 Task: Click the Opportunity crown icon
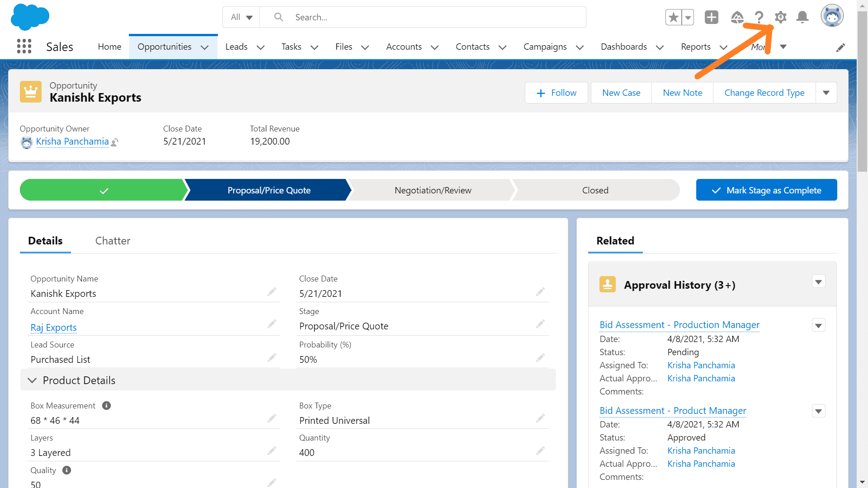(31, 92)
